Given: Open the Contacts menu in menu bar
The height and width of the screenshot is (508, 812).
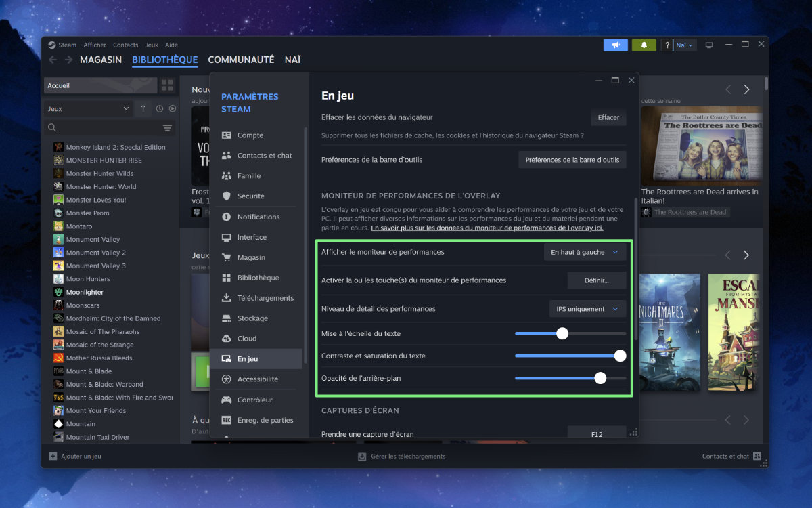Looking at the screenshot, I should tap(125, 45).
